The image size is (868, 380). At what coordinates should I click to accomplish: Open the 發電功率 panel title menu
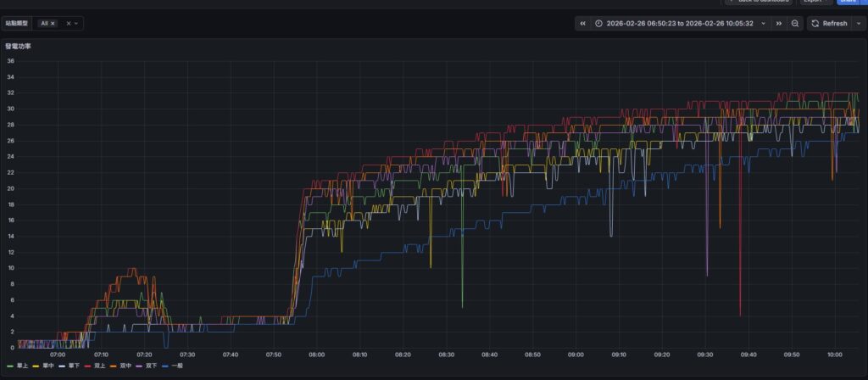[x=19, y=46]
